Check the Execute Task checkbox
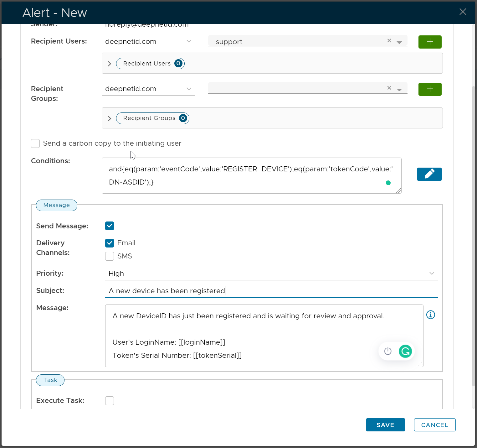The width and height of the screenshot is (477, 448). [x=110, y=401]
